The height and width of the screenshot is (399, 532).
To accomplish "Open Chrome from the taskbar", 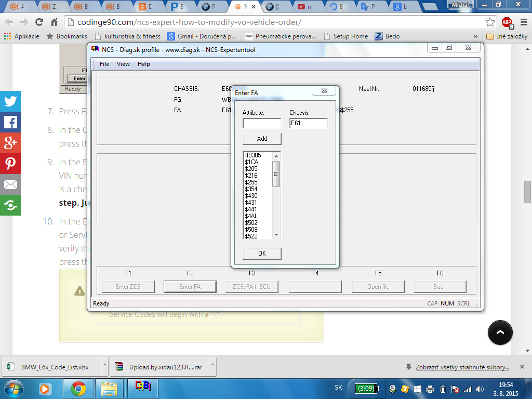I will (78, 389).
